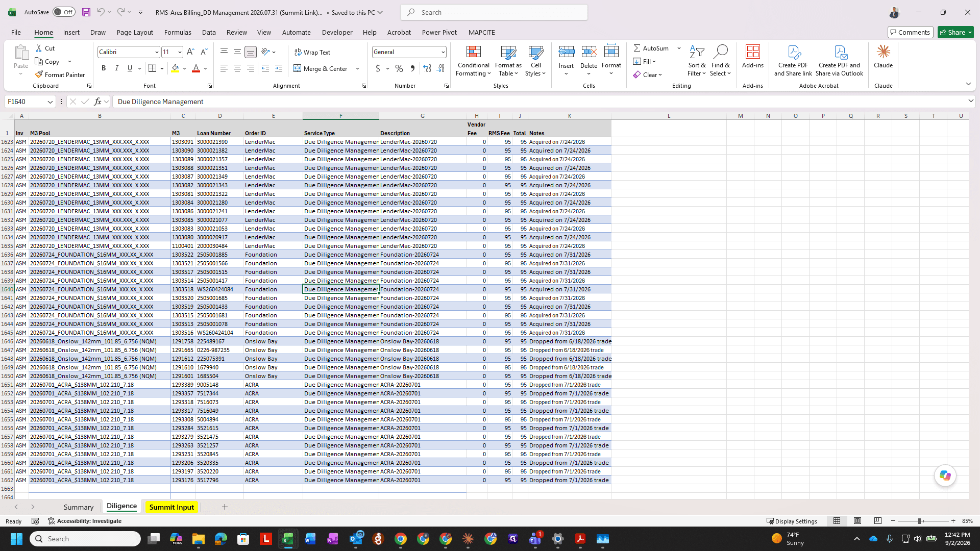Click the Comma Style icon

pyautogui.click(x=412, y=68)
